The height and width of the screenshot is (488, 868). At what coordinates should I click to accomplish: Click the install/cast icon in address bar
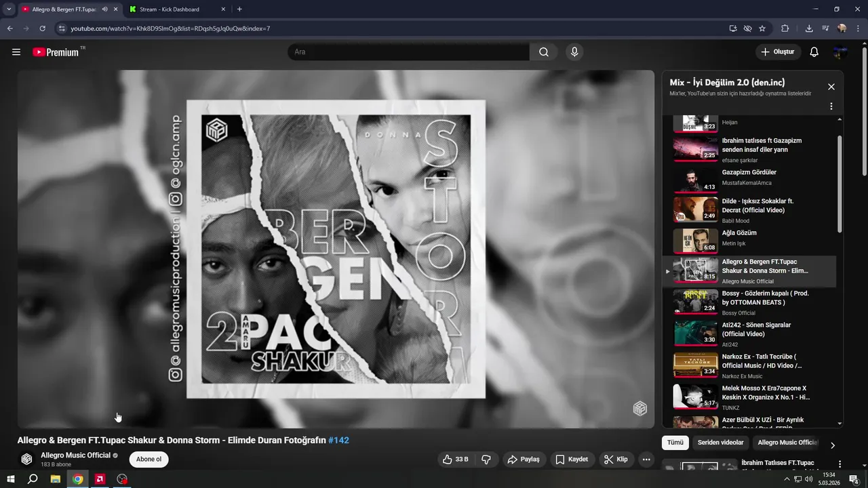733,28
